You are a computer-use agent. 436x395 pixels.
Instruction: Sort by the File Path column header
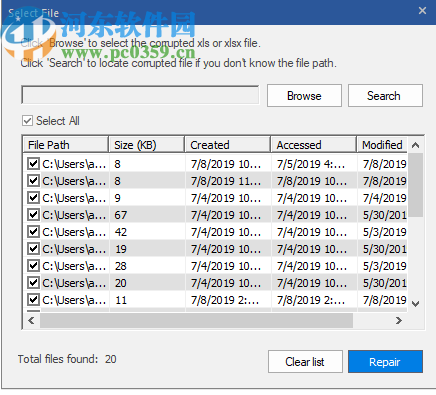point(66,145)
